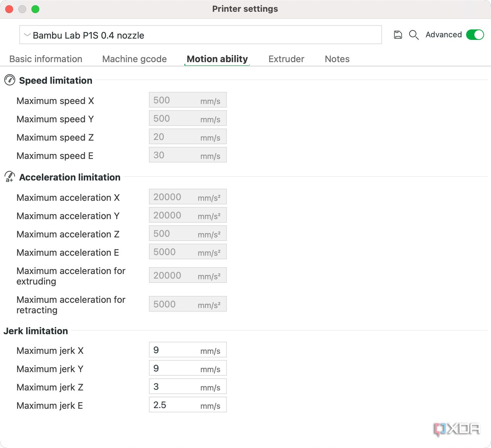
Task: Focus the Maximum jerk Z value field
Action: coord(188,387)
